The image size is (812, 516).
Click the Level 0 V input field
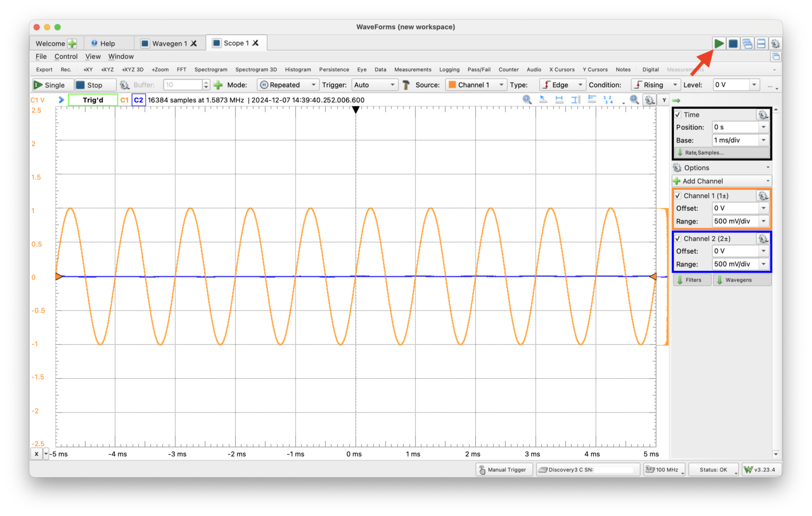pyautogui.click(x=731, y=85)
